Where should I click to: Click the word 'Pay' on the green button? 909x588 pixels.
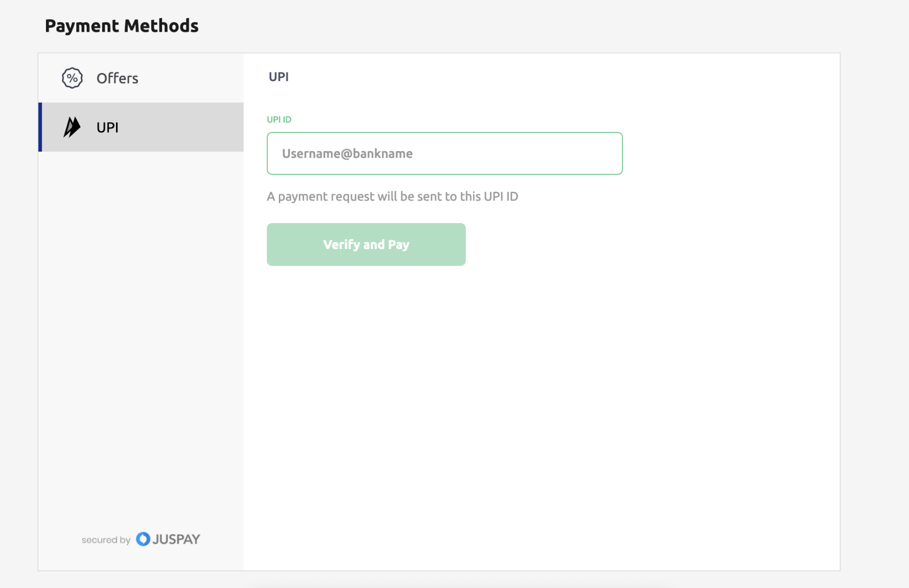[398, 245]
